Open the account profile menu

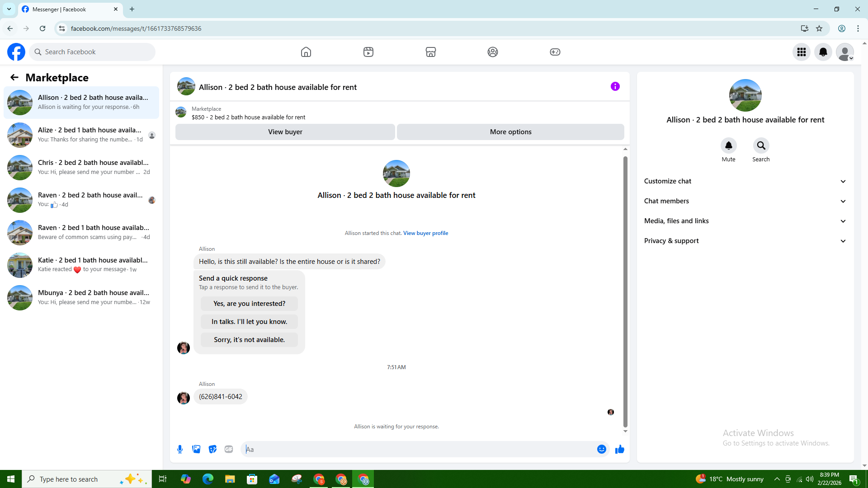pos(845,52)
